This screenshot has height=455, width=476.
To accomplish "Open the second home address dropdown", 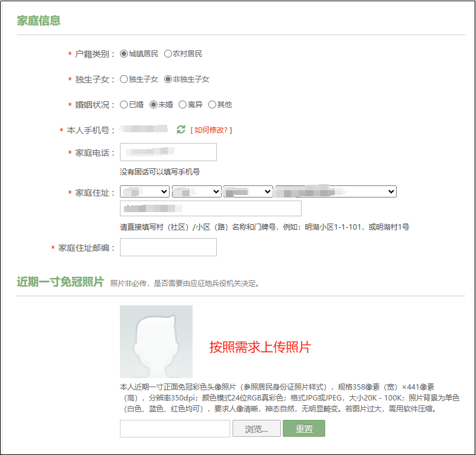I will coord(197,191).
